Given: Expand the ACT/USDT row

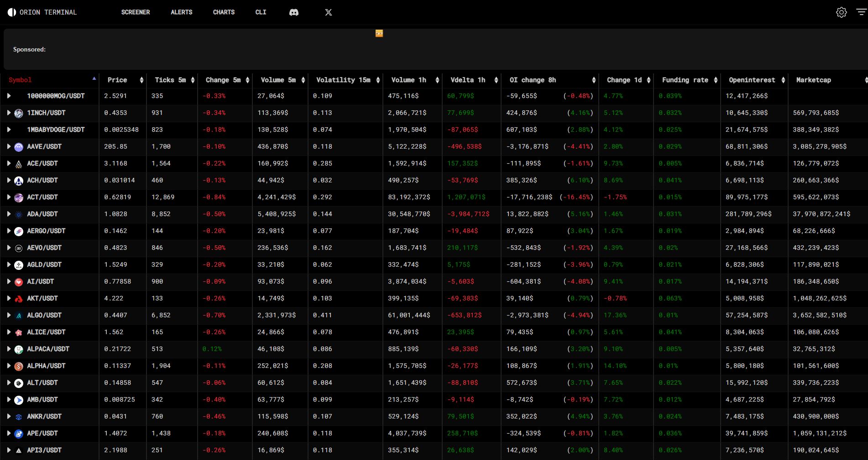Looking at the screenshot, I should (x=9, y=197).
